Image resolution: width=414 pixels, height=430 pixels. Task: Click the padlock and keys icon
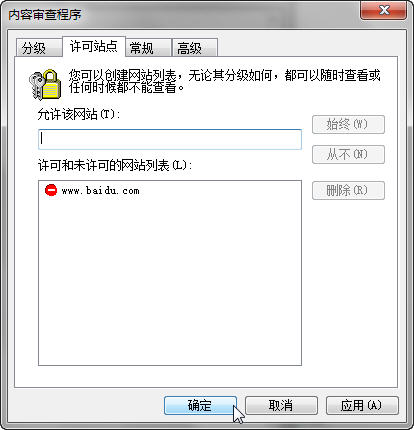click(x=45, y=85)
